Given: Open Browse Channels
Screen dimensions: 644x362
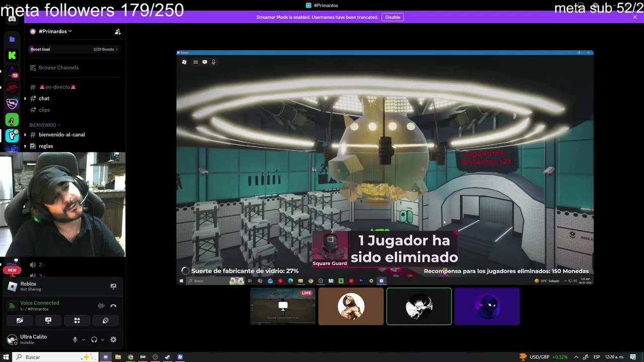Looking at the screenshot, I should click(54, 67).
